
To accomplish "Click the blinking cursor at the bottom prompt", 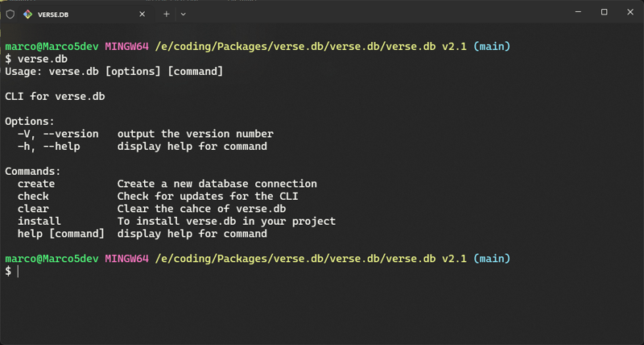I will click(18, 271).
